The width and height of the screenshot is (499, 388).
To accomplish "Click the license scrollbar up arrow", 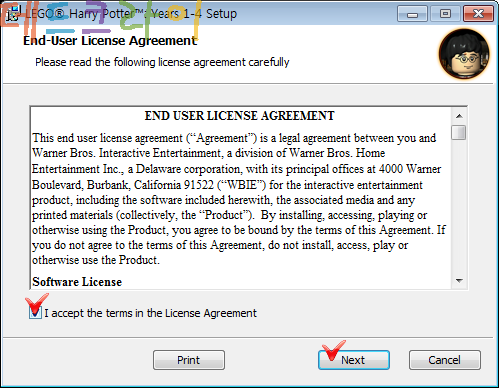I will 459,116.
